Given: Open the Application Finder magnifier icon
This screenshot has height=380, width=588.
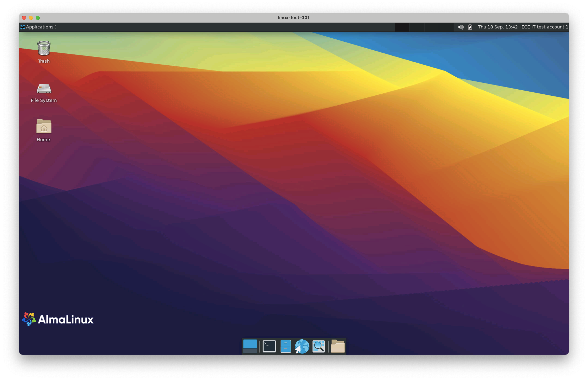Looking at the screenshot, I should coord(318,346).
